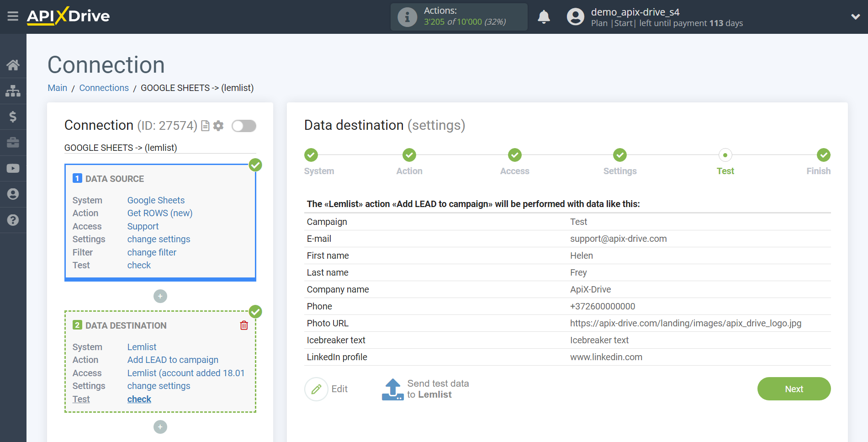This screenshot has height=442, width=868.
Task: Expand the account dropdown chevron
Action: point(855,17)
